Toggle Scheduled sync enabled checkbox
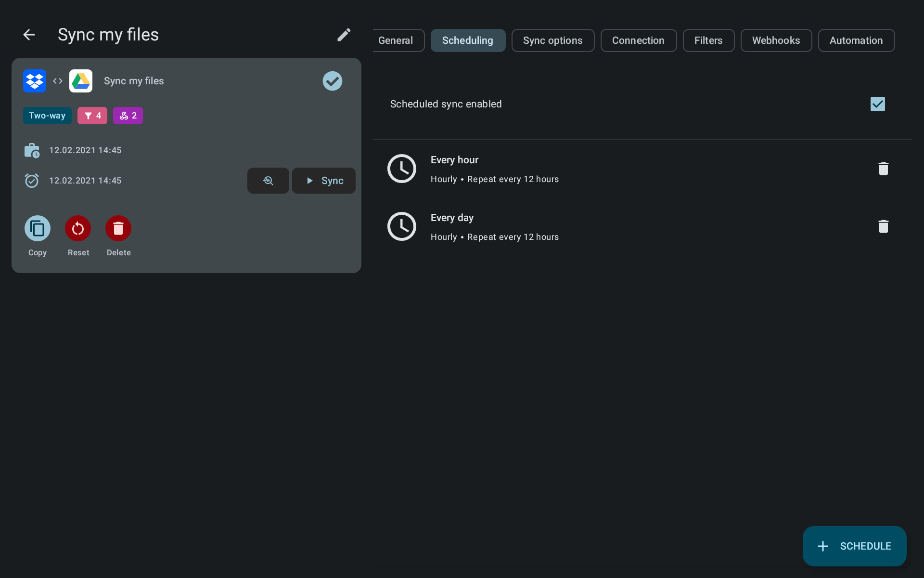The width and height of the screenshot is (924, 578). tap(878, 104)
